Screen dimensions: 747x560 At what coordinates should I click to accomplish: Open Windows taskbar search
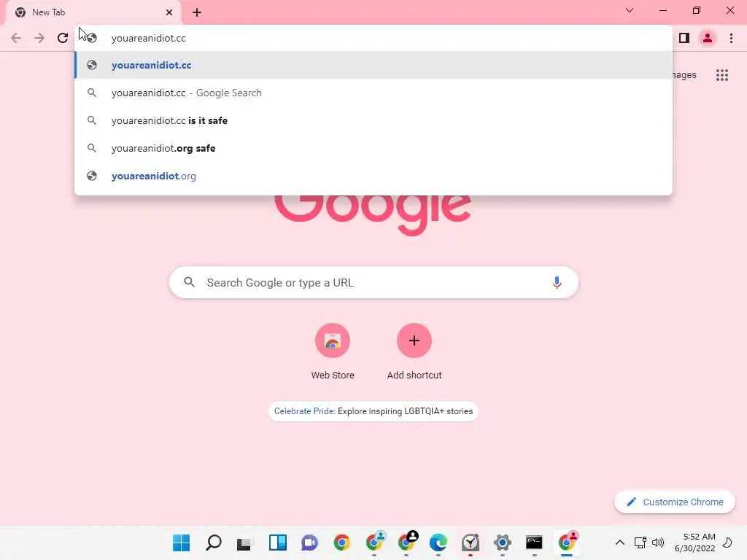214,542
